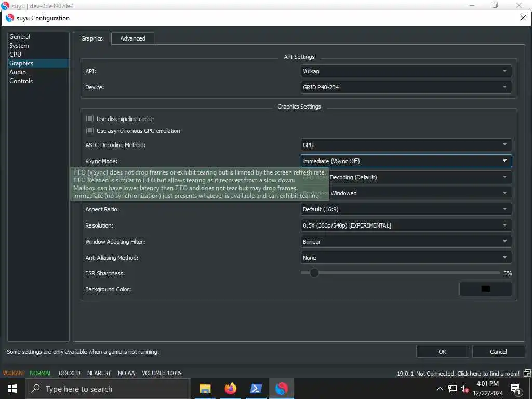The width and height of the screenshot is (532, 399).
Task: Open the notification center icon
Action: pyautogui.click(x=516, y=389)
